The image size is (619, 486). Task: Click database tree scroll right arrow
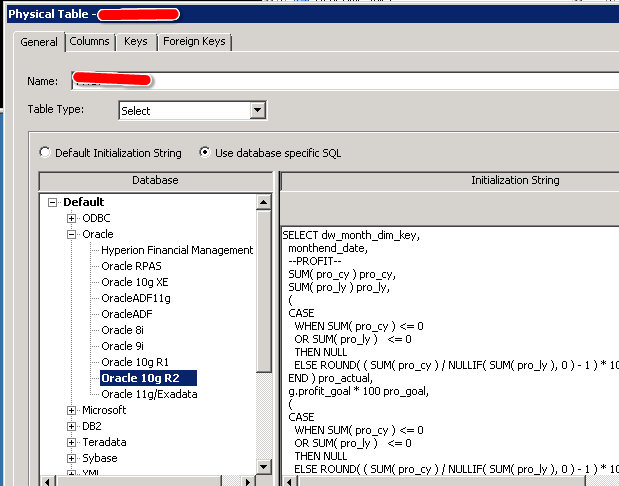248,481
